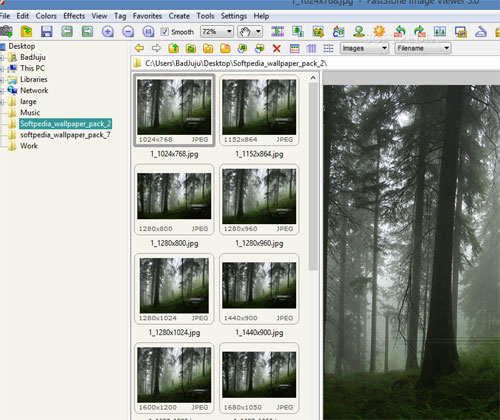Open the Tools menu

(205, 16)
